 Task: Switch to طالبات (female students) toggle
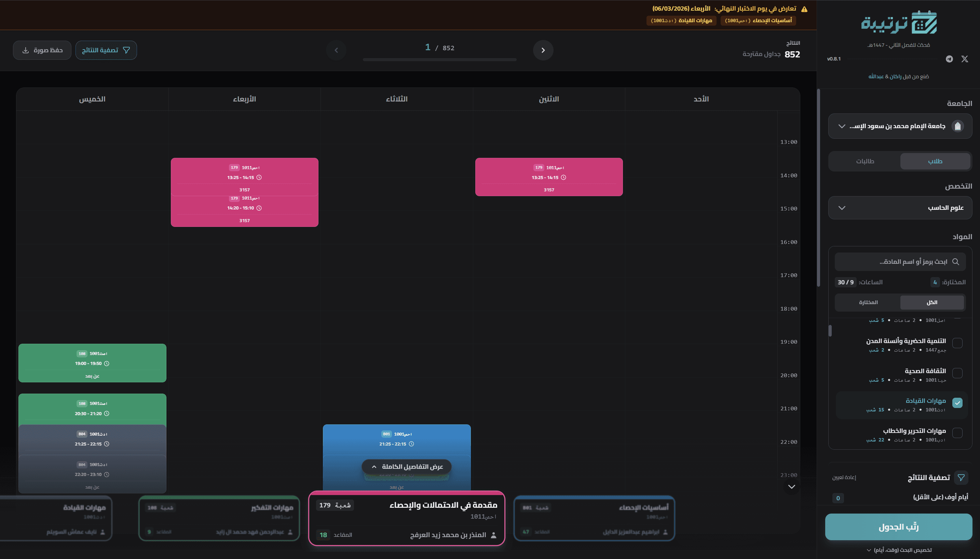865,161
